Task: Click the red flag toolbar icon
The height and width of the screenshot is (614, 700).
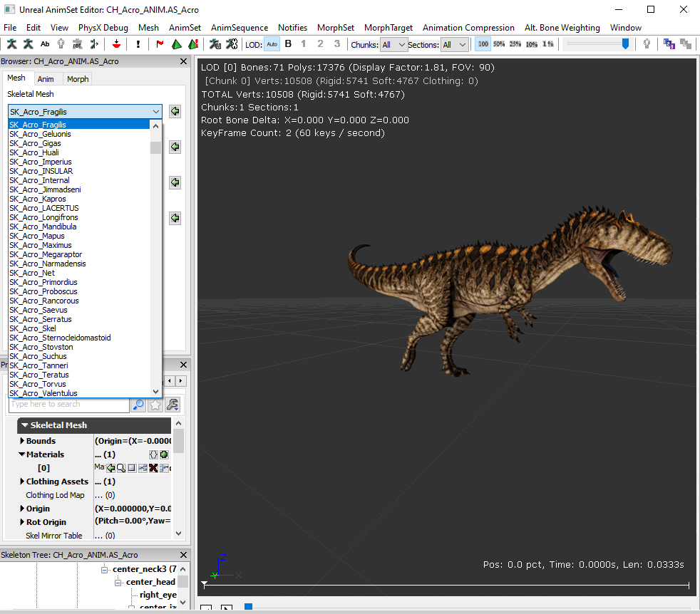Action: click(160, 44)
